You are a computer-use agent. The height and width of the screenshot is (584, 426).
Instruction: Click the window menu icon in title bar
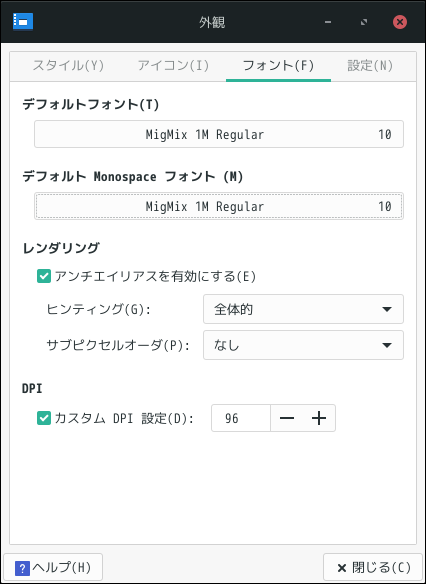point(23,22)
